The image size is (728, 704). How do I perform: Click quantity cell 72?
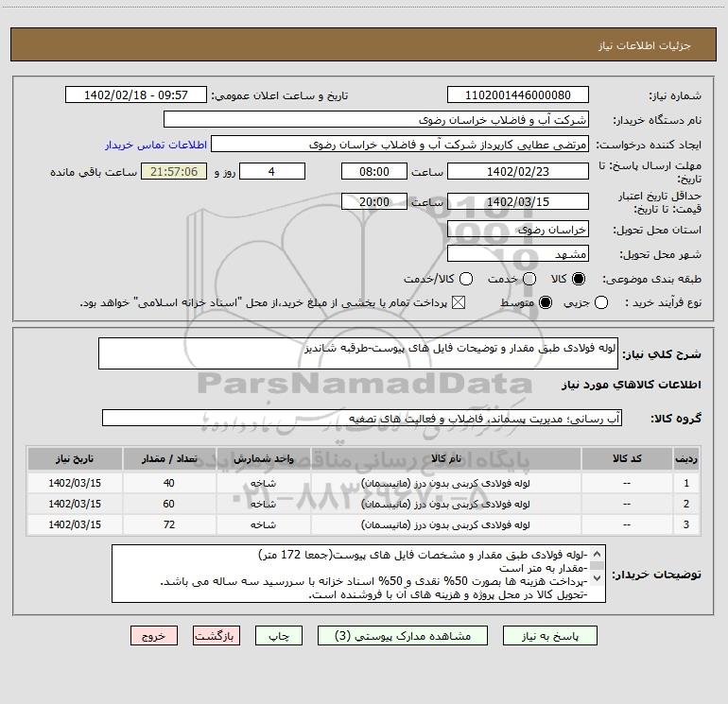(x=169, y=524)
